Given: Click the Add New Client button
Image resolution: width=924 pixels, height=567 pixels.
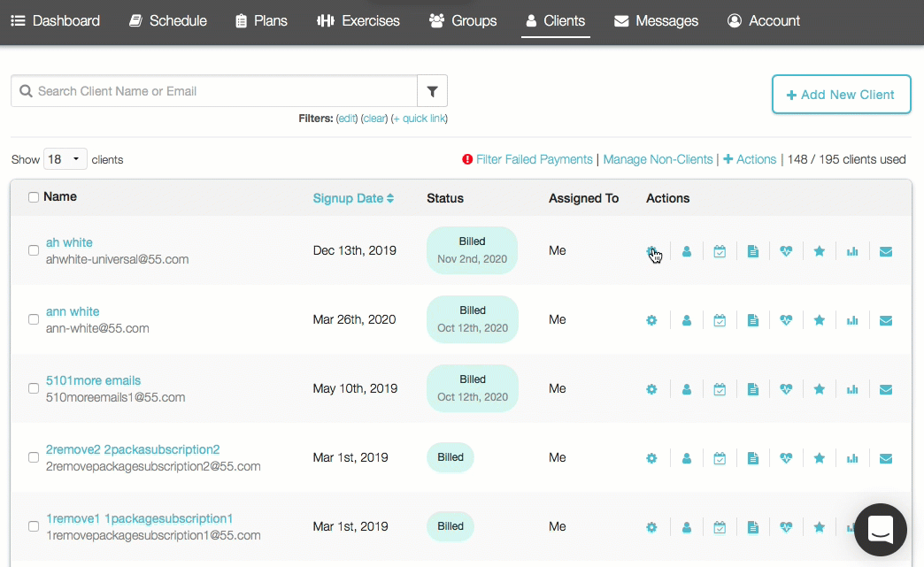Looking at the screenshot, I should point(841,95).
